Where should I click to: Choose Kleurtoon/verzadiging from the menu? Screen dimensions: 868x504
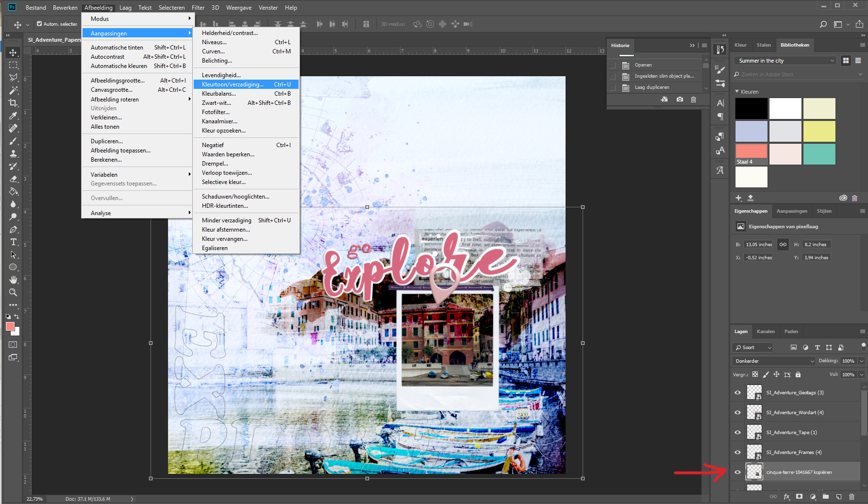(x=233, y=84)
